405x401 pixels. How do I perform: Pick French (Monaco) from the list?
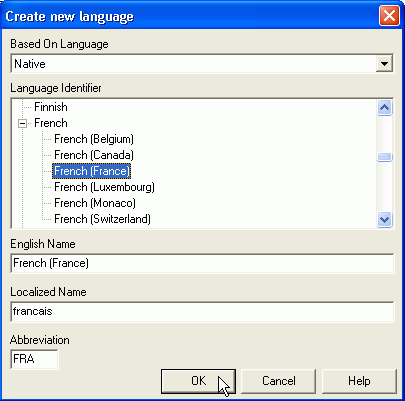pyautogui.click(x=95, y=203)
